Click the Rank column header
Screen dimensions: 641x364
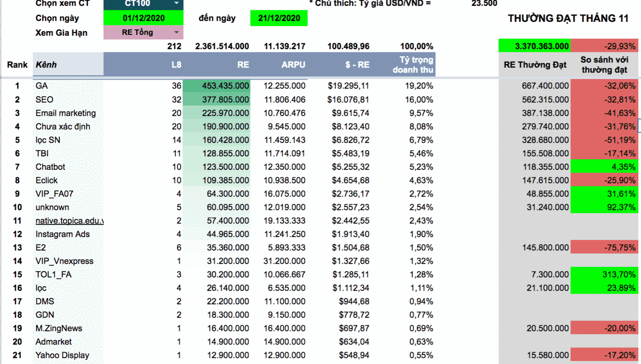pos(17,65)
